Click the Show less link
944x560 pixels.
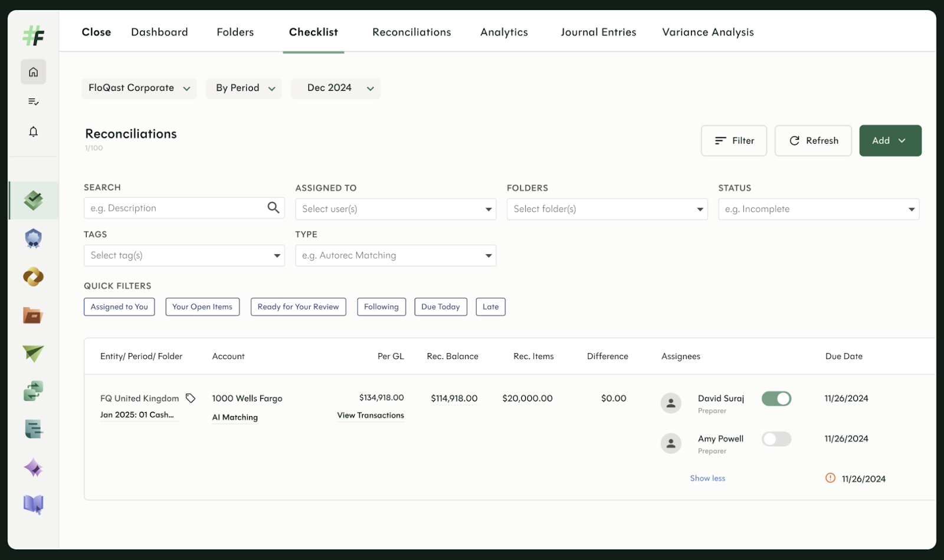pyautogui.click(x=707, y=478)
